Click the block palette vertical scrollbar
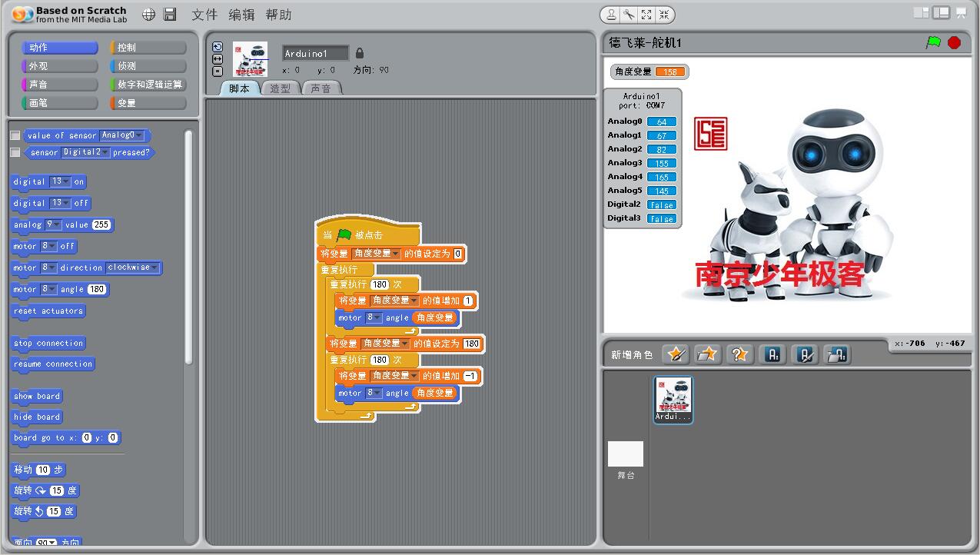 point(189,246)
